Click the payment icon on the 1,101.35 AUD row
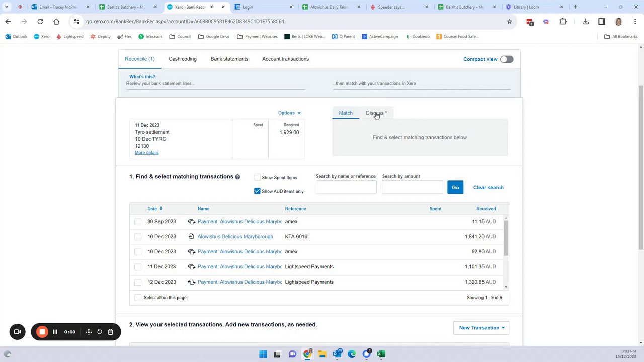Viewport: 644px width, 362px height. 191,267
